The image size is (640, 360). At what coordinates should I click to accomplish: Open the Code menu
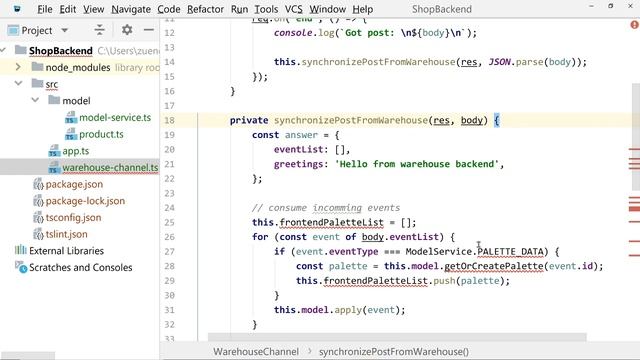point(169,9)
